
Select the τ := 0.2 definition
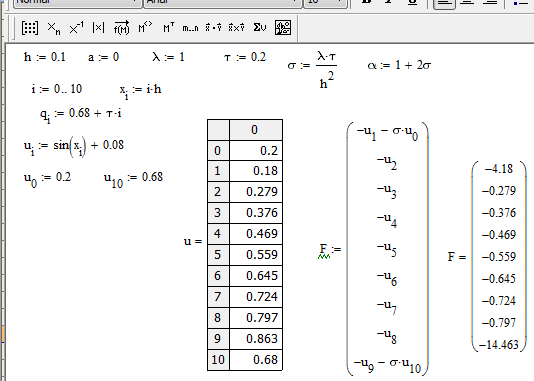[x=245, y=57]
